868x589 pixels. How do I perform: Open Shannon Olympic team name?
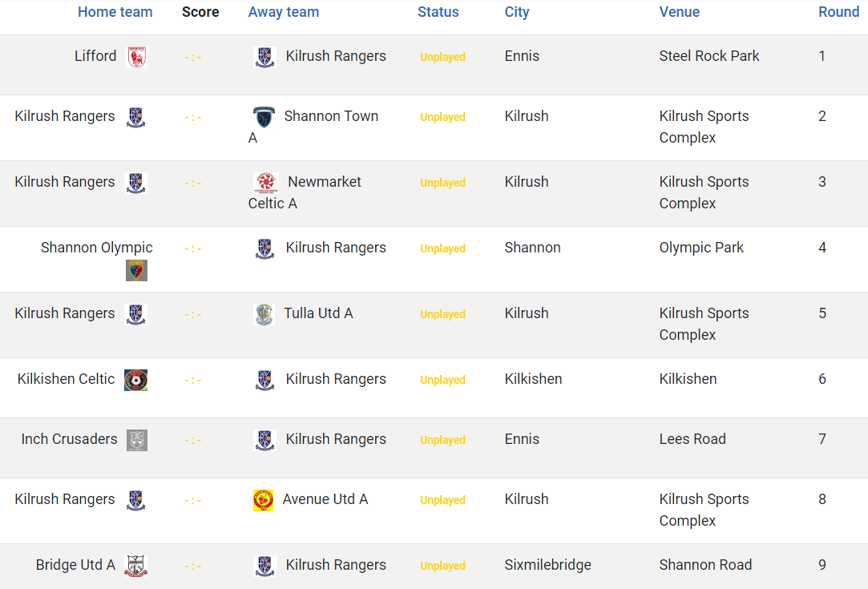97,248
